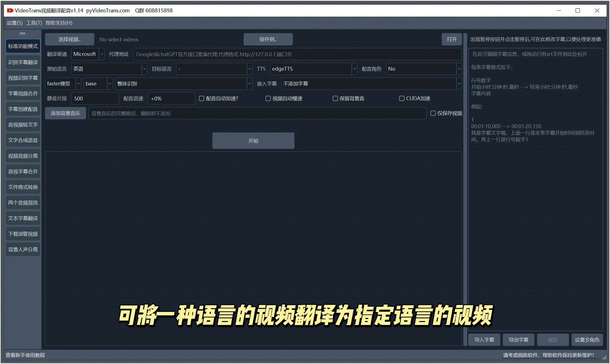The width and height of the screenshot is (610, 364).
Task: Open 字幕创建配音 tool
Action: (23, 109)
